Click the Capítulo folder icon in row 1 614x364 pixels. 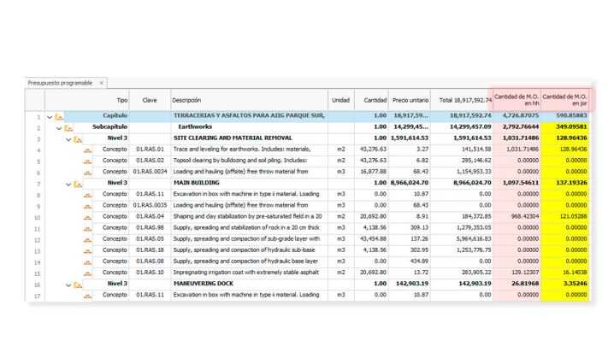click(59, 117)
